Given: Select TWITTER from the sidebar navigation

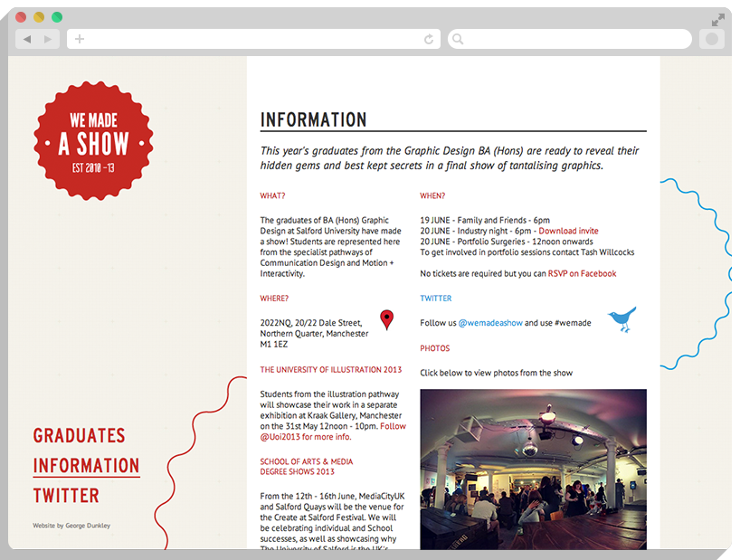Looking at the screenshot, I should [x=66, y=496].
